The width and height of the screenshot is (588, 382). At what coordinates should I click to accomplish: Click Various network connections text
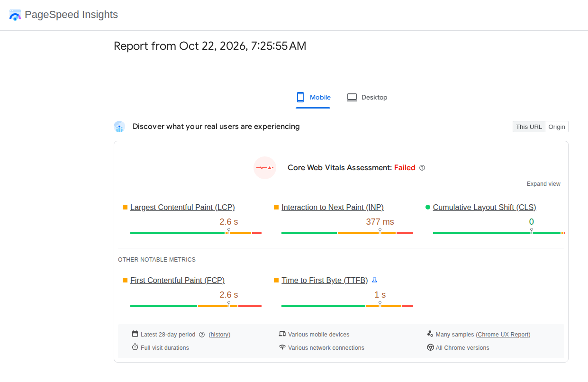click(326, 348)
